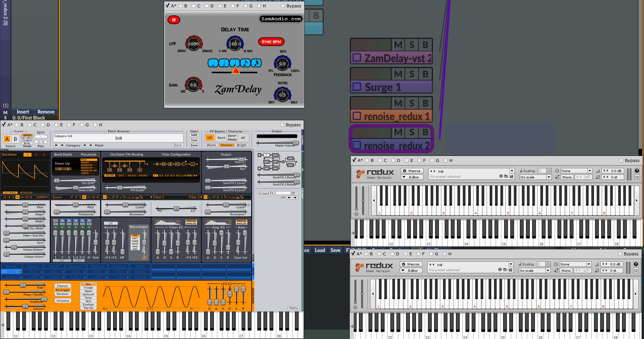Image resolution: width=644 pixels, height=339 pixels.
Task: Click the help question mark in upper Redux
Action: point(637,171)
